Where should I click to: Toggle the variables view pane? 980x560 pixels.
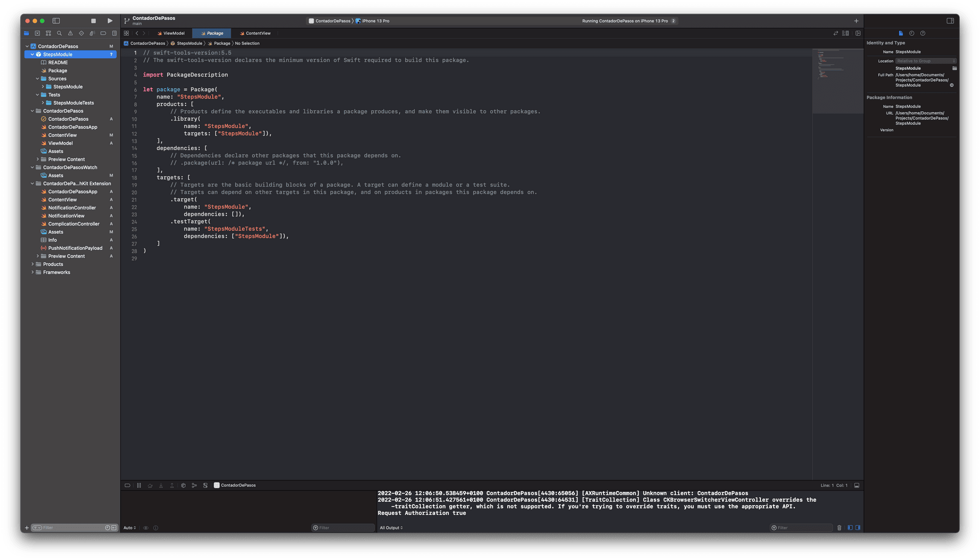coord(850,528)
